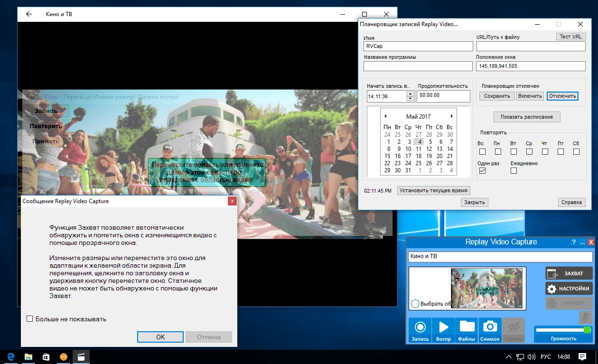Viewport: 598px width, 364px height.
Task: Check the Пт repeat checkbox
Action: tap(561, 152)
